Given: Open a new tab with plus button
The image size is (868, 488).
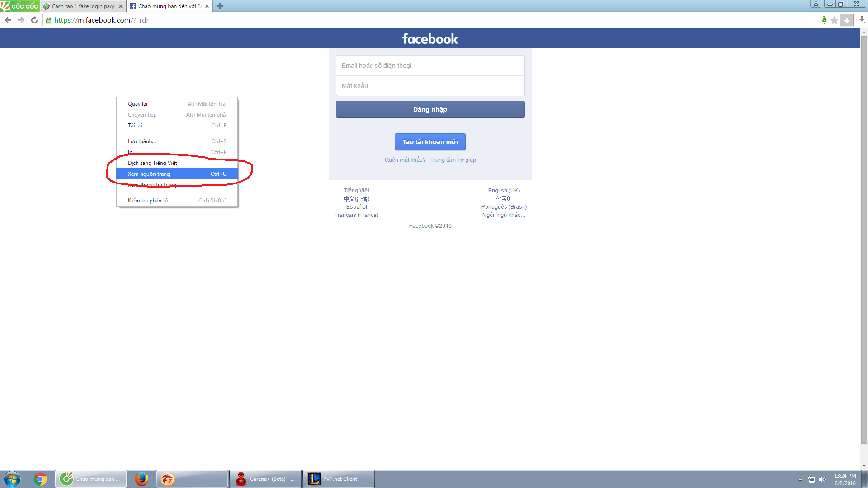Looking at the screenshot, I should pos(220,6).
